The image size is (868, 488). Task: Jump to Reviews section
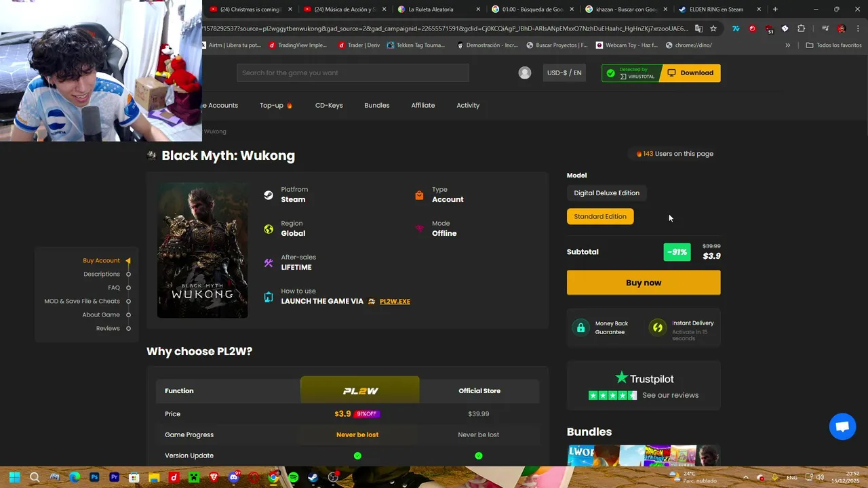[x=108, y=328]
